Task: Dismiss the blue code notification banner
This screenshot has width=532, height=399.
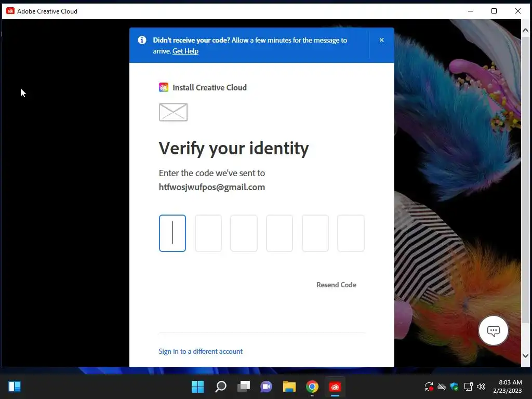Action: click(381, 40)
